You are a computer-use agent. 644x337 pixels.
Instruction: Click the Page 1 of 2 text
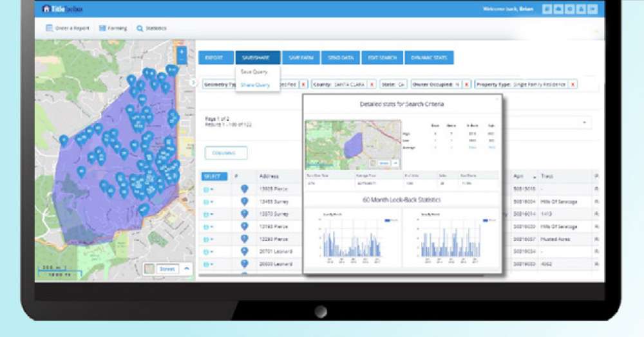pyautogui.click(x=217, y=118)
